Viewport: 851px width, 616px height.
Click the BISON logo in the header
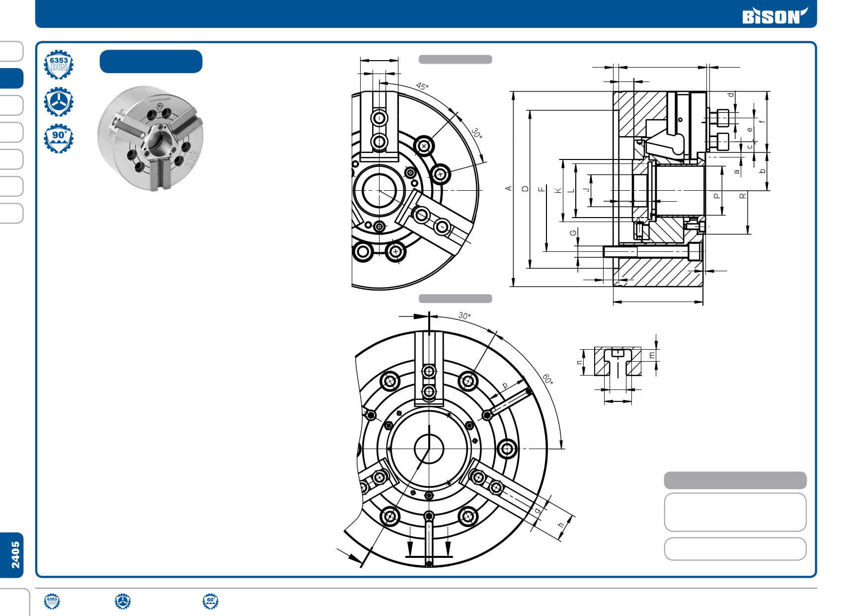[x=774, y=16]
